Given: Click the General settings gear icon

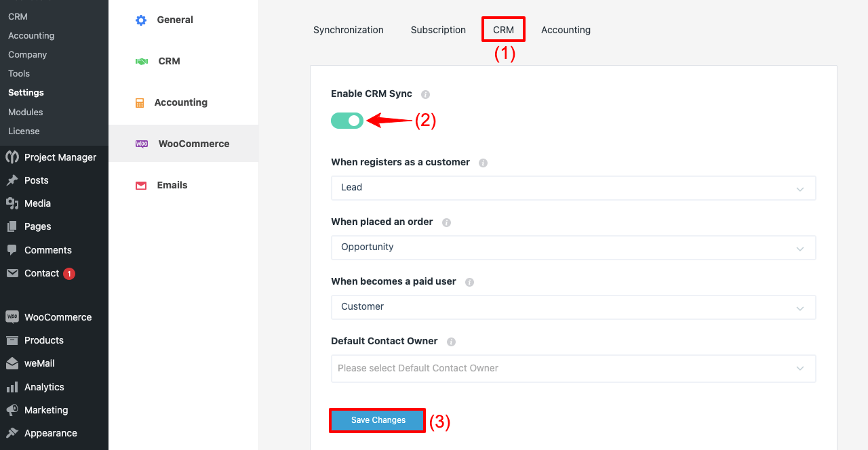Looking at the screenshot, I should pyautogui.click(x=141, y=20).
